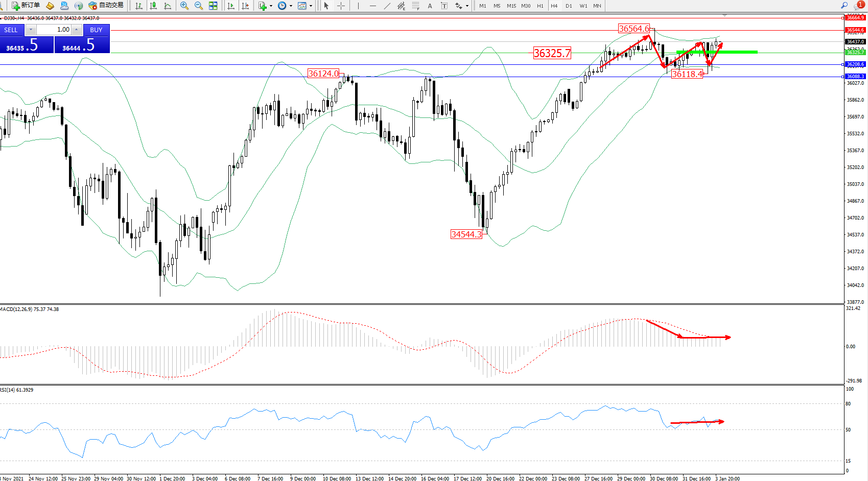Image resolution: width=868 pixels, height=481 pixels.
Task: Open the periodicity clock dropdown
Action: pos(291,6)
